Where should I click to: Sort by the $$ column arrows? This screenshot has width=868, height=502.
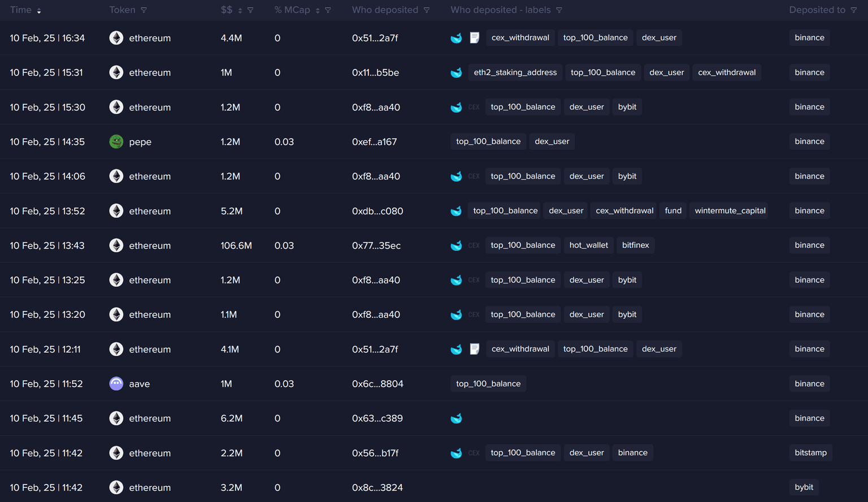(240, 11)
